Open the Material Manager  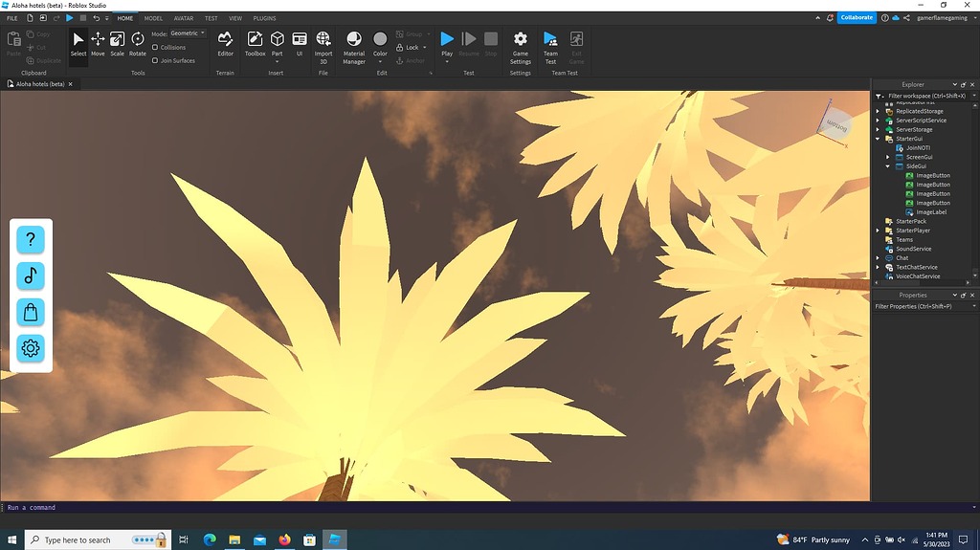(x=354, y=47)
